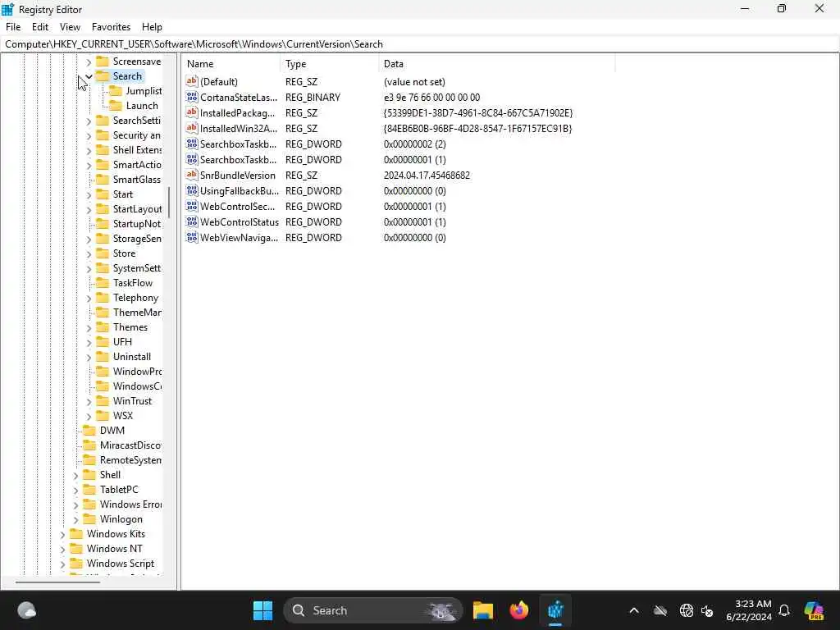Sort values by the Type column
Viewport: 840px width, 630px height.
pos(330,64)
